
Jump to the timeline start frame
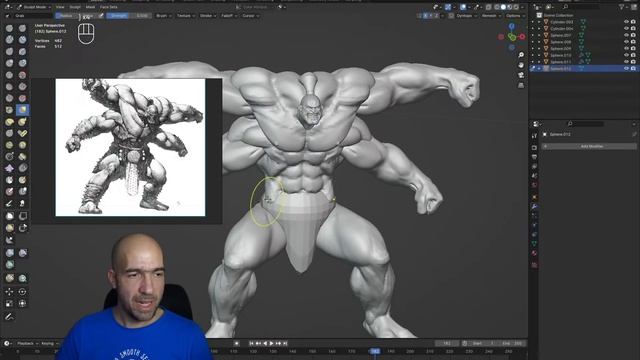click(252, 344)
